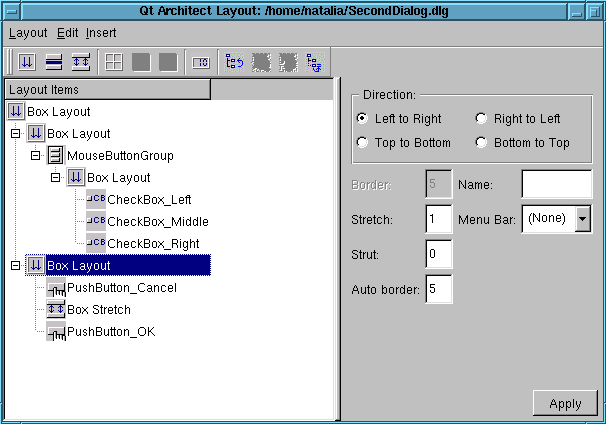Click the Box Stretch toolbar icon
This screenshot has height=424, width=606.
click(81, 62)
